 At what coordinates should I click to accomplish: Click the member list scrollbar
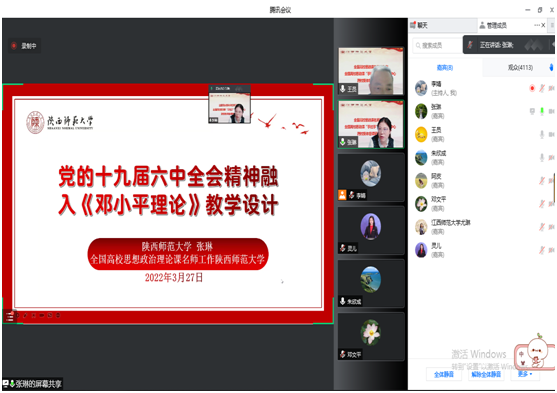click(554, 188)
